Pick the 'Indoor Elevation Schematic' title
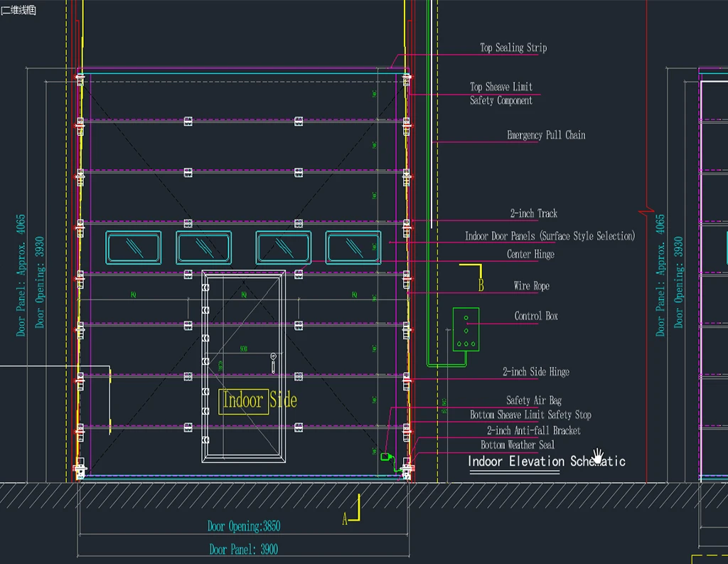This screenshot has width=728, height=564. coord(547,461)
